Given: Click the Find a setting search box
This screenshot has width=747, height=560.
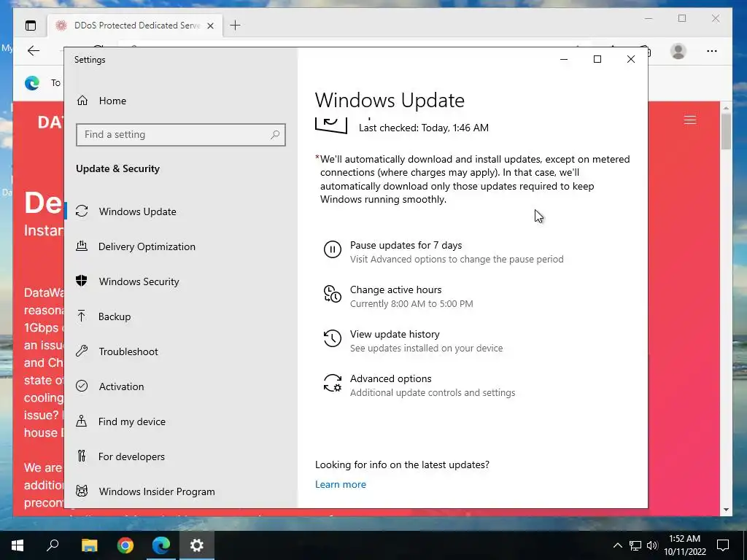Looking at the screenshot, I should [181, 135].
